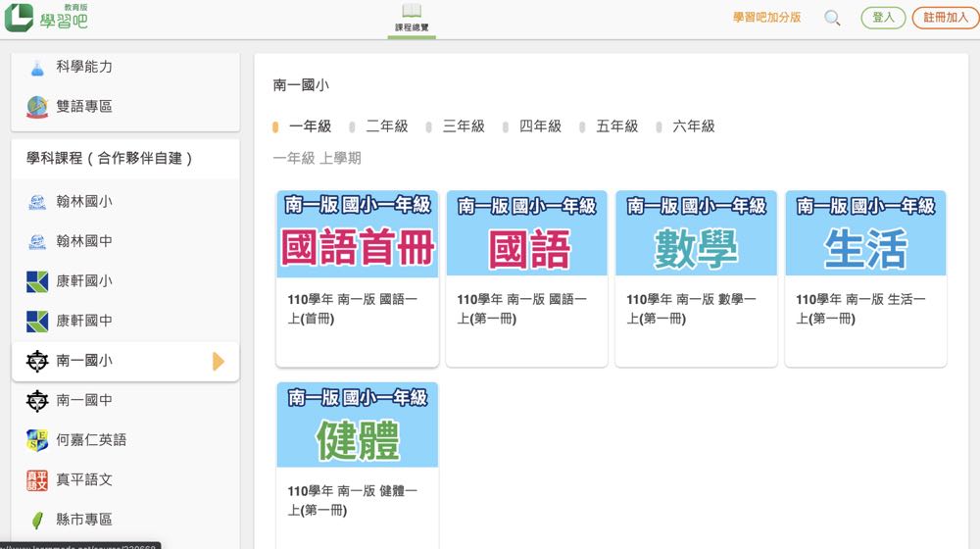Click title 110學年 南一版 國語一上(第一冊)
Viewport: 980px width, 549px height.
point(522,309)
